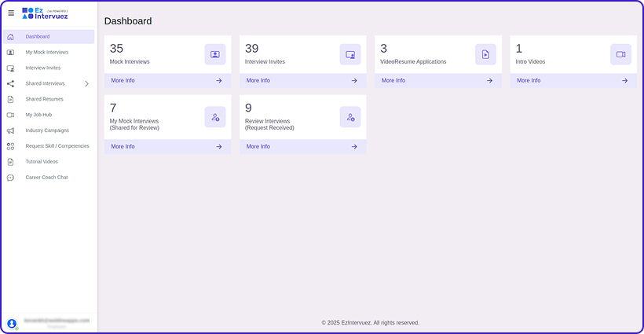Screen dimensions: 644x334
Task: Click More Info arrow under Intro Videos
Action: point(624,80)
